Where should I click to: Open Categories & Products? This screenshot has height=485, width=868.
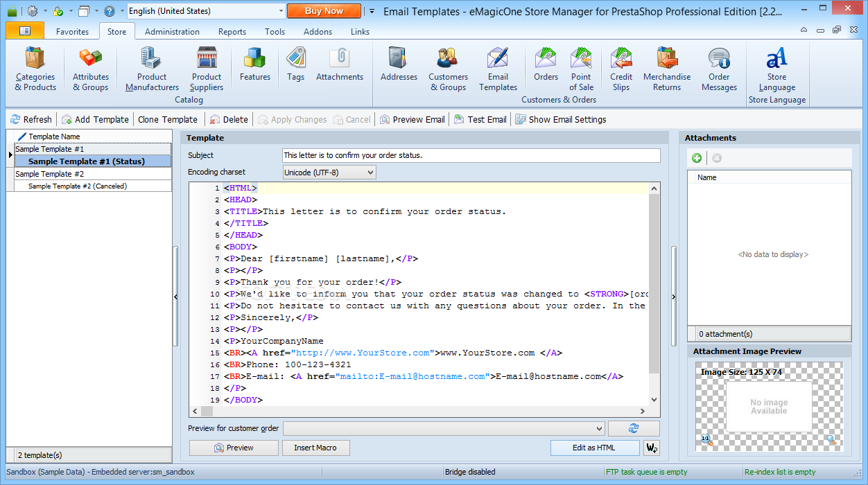[35, 69]
